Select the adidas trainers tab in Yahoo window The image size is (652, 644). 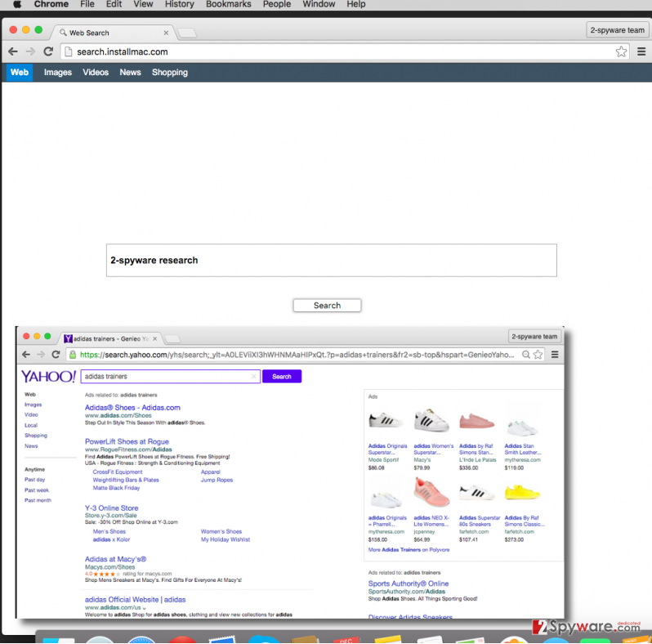pyautogui.click(x=110, y=338)
